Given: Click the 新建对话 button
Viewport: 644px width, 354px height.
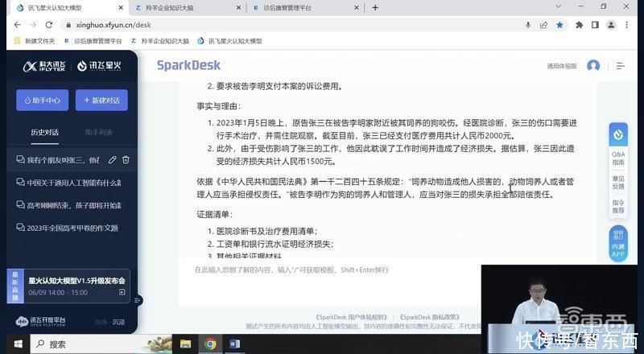Looking at the screenshot, I should click(x=102, y=101).
